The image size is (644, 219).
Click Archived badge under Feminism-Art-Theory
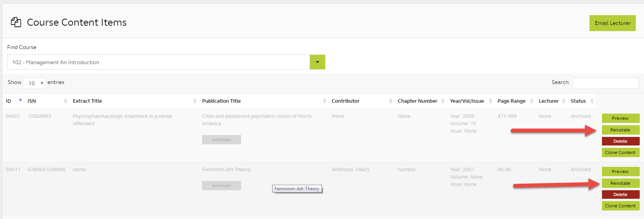[x=222, y=186]
